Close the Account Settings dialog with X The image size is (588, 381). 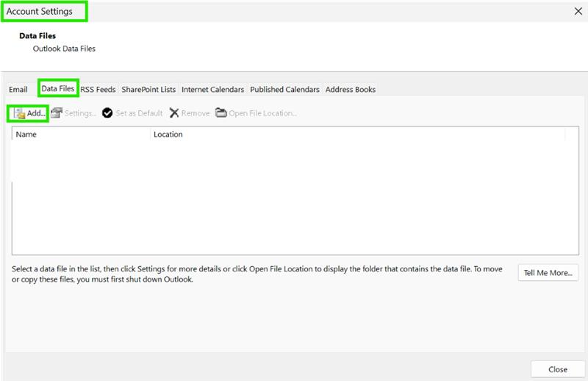pos(578,11)
